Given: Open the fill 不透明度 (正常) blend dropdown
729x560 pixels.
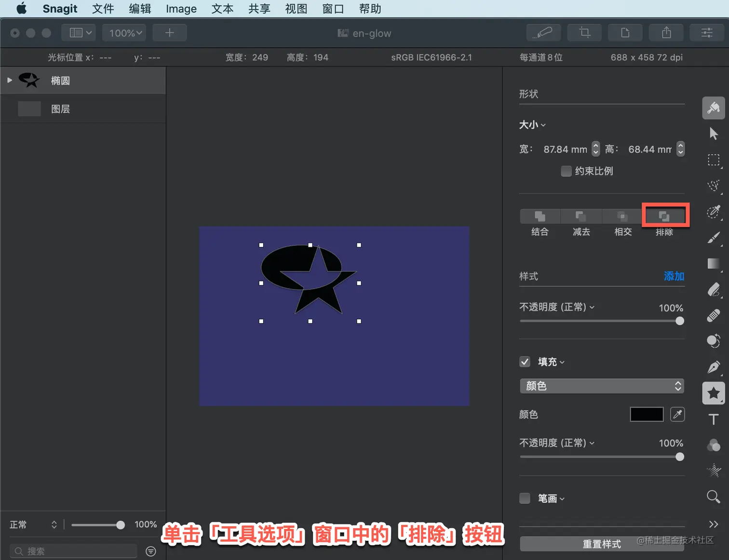Looking at the screenshot, I should coord(557,443).
